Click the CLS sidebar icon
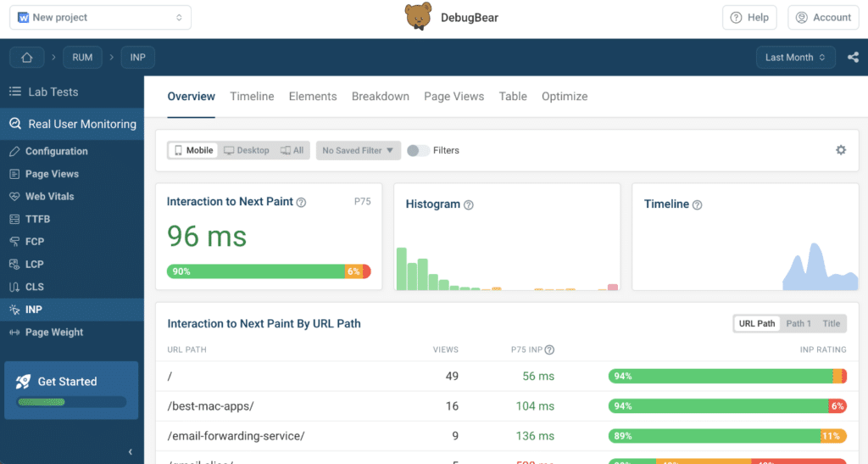868x464 pixels. click(x=14, y=287)
